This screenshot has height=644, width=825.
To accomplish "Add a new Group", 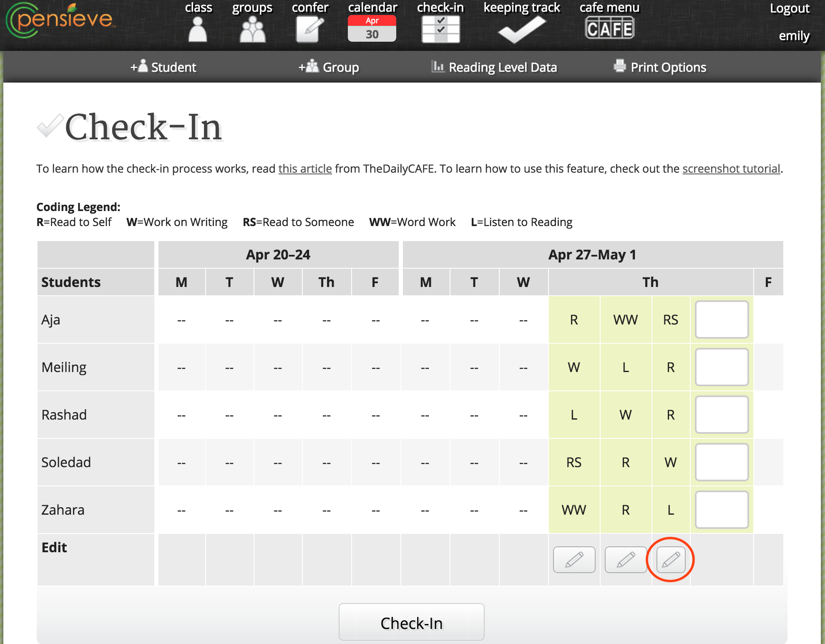I will click(329, 67).
